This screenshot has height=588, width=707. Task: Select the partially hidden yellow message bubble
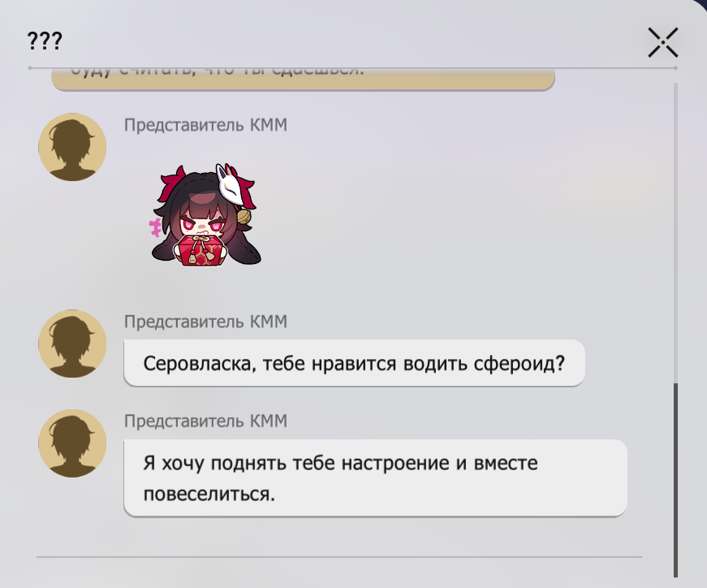tap(303, 80)
